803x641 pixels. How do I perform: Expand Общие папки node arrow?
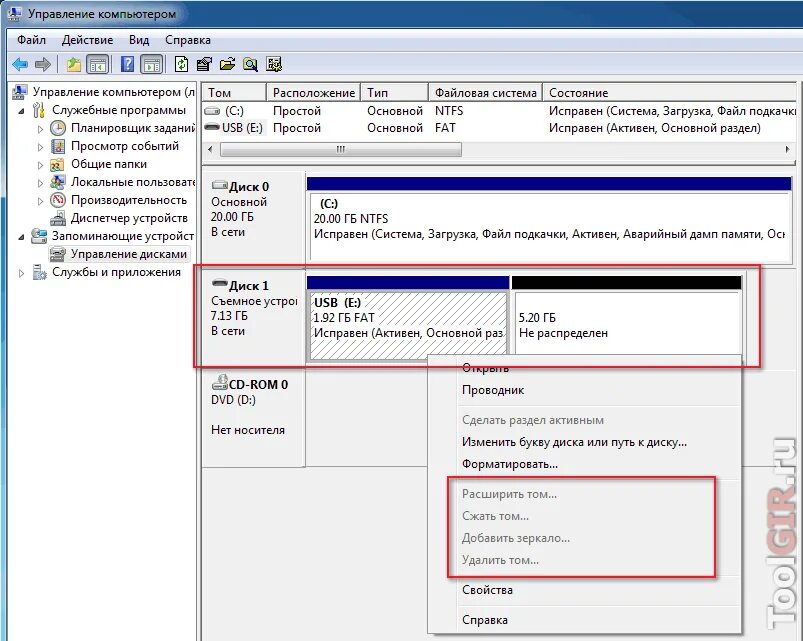(x=40, y=165)
